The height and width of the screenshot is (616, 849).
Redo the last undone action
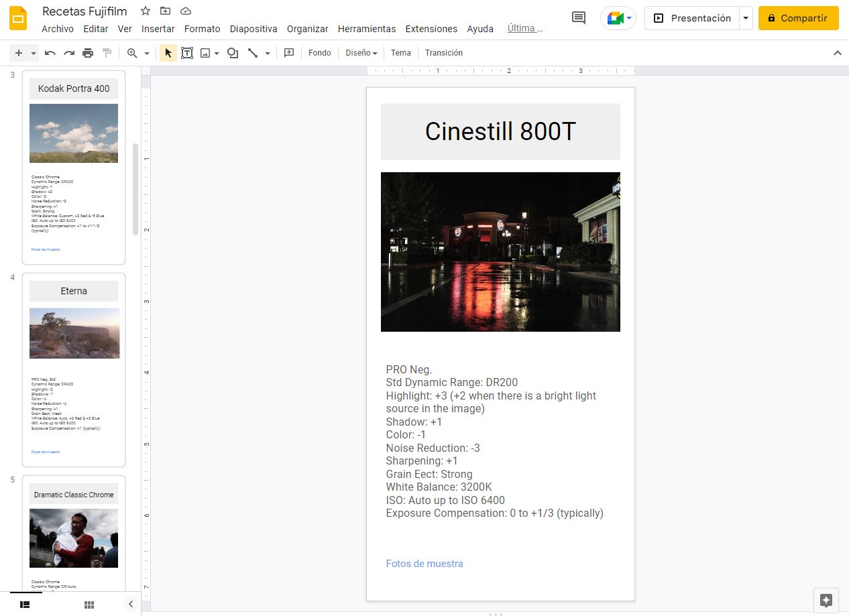click(x=69, y=53)
